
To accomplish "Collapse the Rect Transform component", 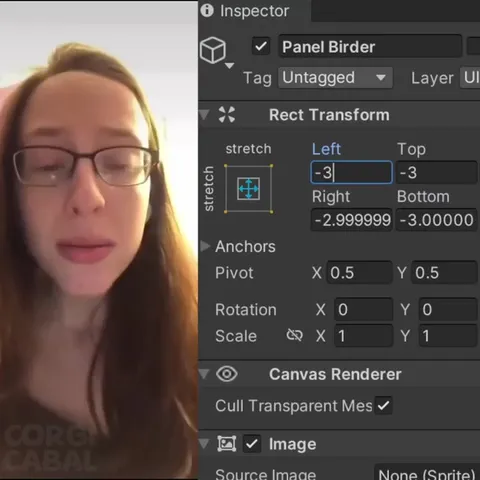I will tap(204, 115).
